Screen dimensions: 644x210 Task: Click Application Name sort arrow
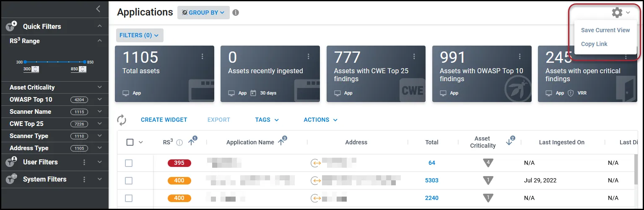tap(281, 142)
